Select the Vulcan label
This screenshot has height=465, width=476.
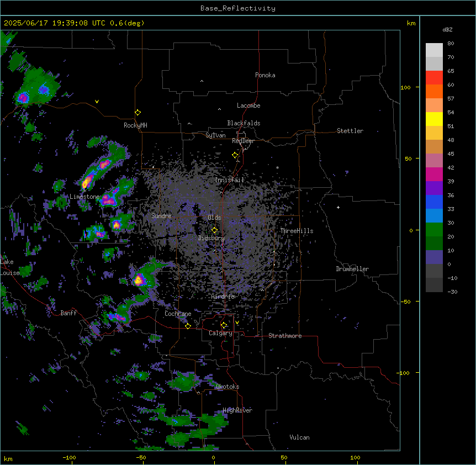coord(300,437)
